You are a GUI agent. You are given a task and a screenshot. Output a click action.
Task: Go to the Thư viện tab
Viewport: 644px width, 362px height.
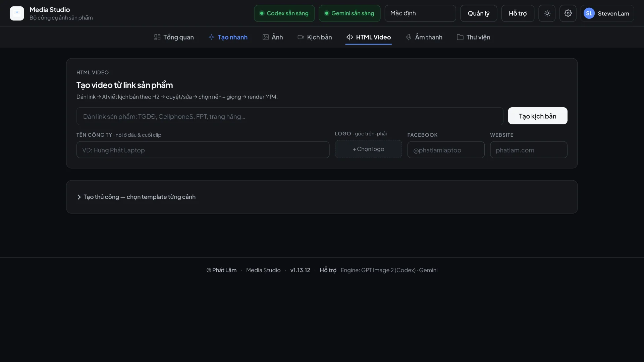(x=473, y=37)
